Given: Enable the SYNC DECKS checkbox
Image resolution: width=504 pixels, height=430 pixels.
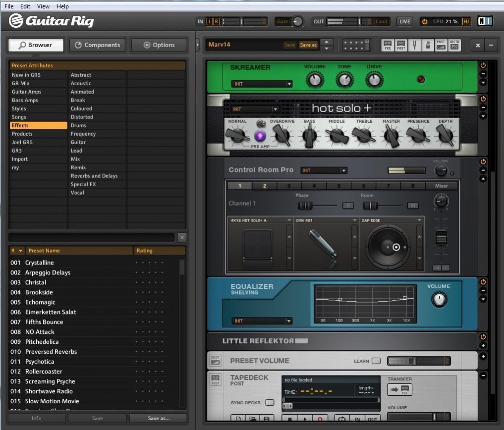Looking at the screenshot, I should click(270, 402).
